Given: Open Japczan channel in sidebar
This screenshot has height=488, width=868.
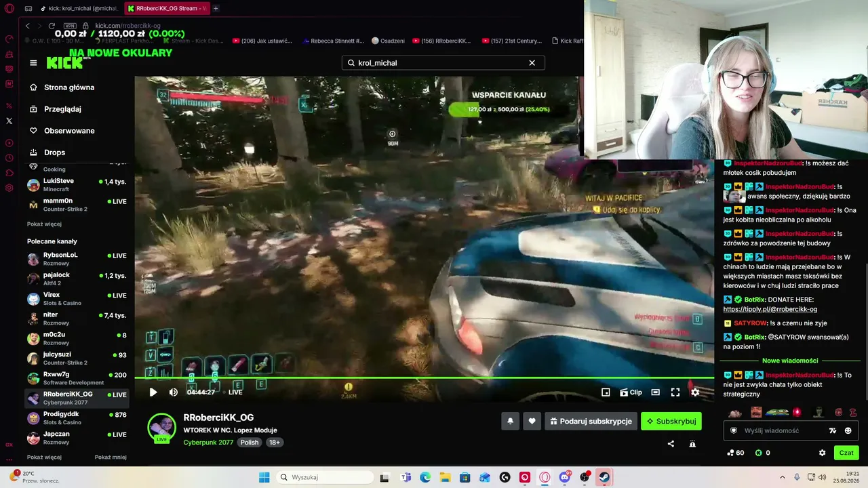Looking at the screenshot, I should pyautogui.click(x=77, y=438).
